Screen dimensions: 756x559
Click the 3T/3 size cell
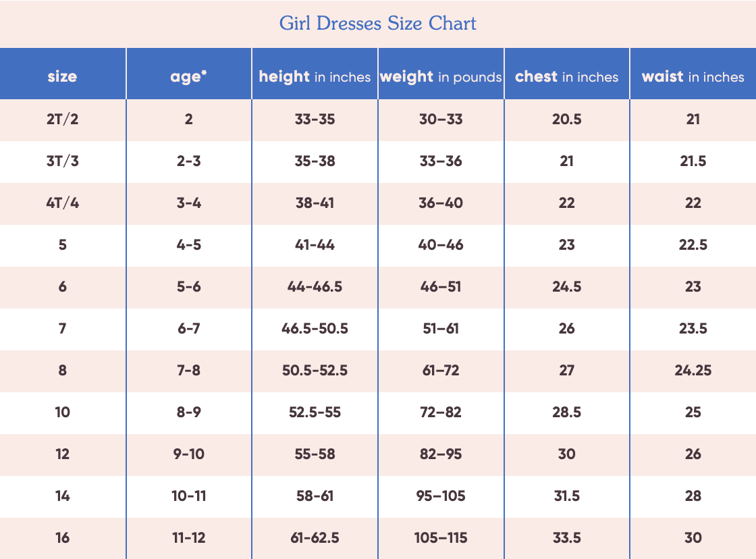tap(62, 161)
